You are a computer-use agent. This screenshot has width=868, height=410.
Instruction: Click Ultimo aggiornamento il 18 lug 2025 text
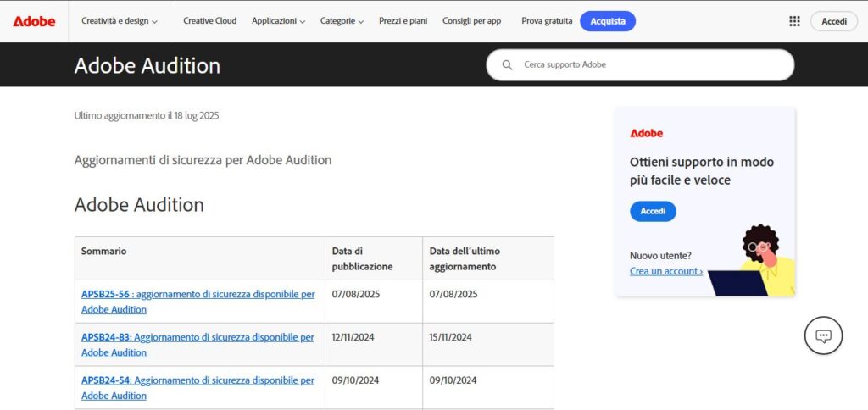click(147, 116)
